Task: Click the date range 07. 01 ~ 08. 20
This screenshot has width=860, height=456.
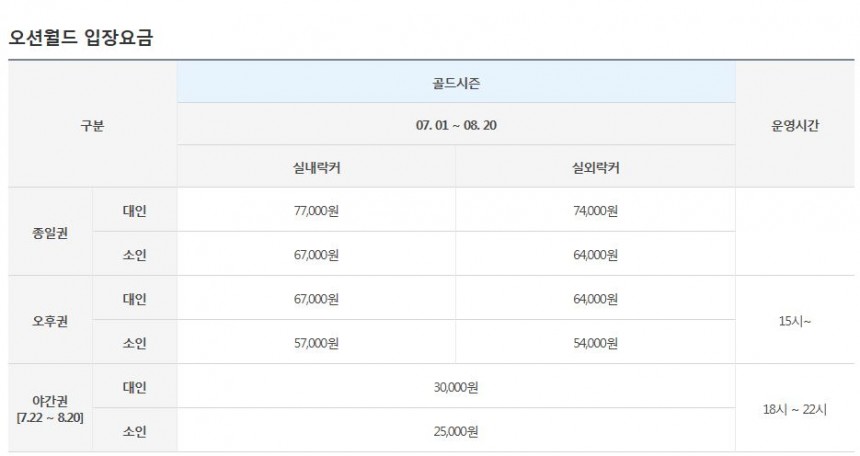Action: (456, 125)
